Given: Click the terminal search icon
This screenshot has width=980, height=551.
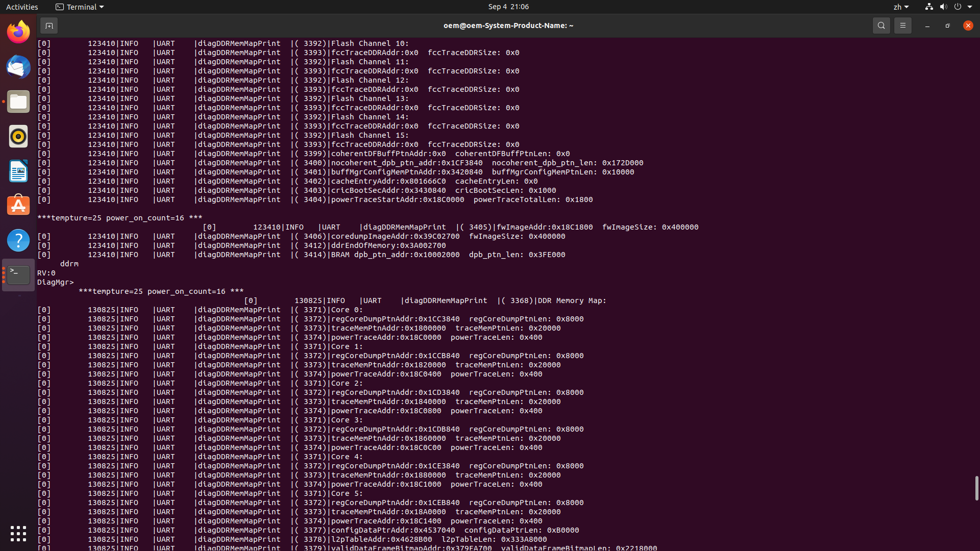Looking at the screenshot, I should (x=881, y=26).
